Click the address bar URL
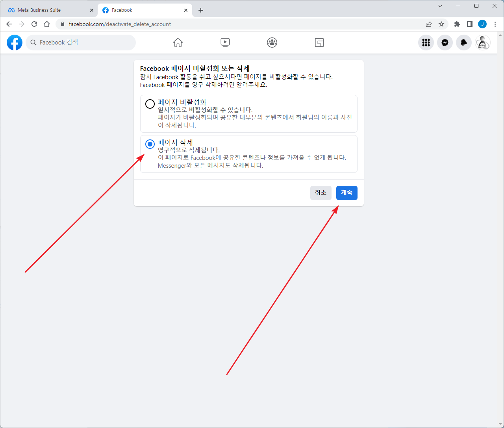 [120, 24]
